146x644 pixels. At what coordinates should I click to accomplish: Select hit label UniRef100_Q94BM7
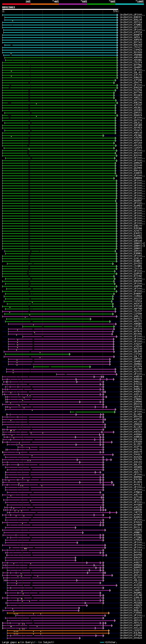(131, 67)
